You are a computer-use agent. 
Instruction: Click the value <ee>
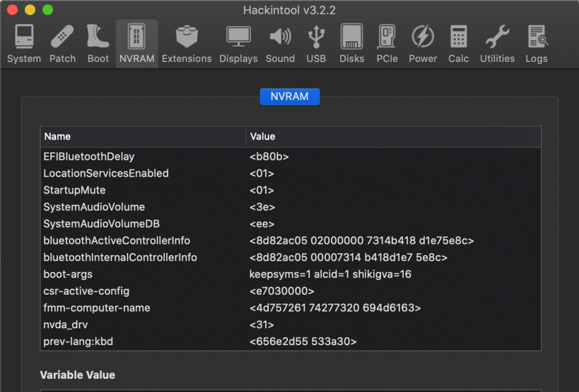pyautogui.click(x=262, y=224)
